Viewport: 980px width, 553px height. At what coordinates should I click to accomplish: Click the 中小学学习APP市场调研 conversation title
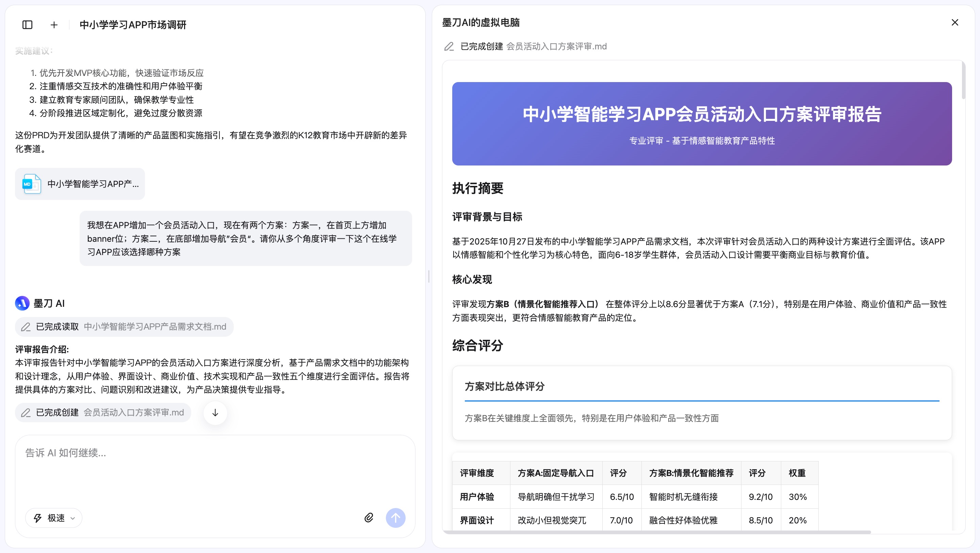[x=133, y=25]
